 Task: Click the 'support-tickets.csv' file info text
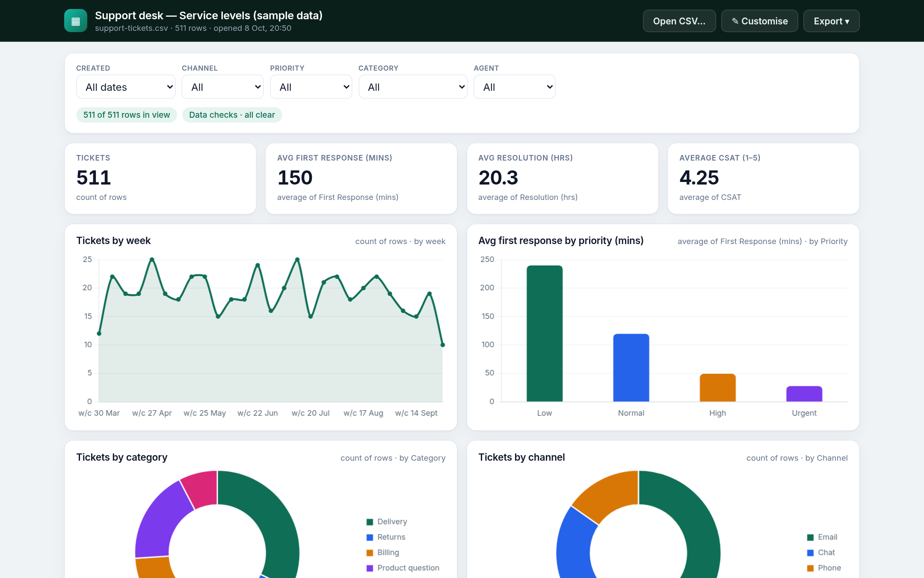coord(193,28)
